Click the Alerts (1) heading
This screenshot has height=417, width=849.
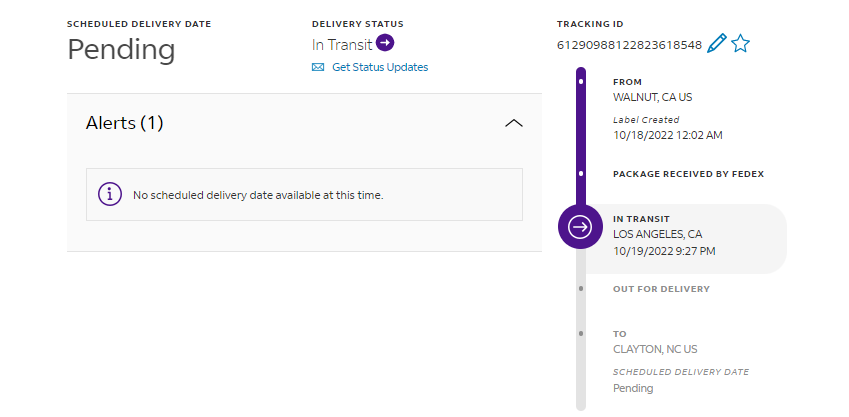(x=124, y=123)
